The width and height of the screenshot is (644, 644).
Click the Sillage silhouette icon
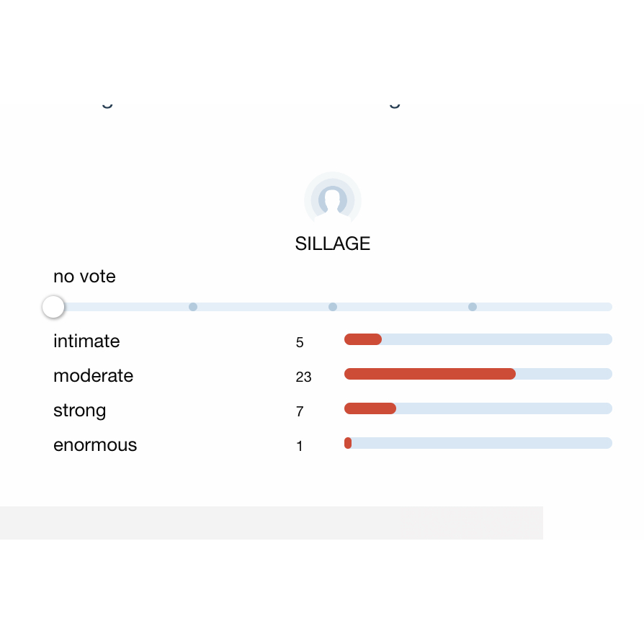pos(332,200)
